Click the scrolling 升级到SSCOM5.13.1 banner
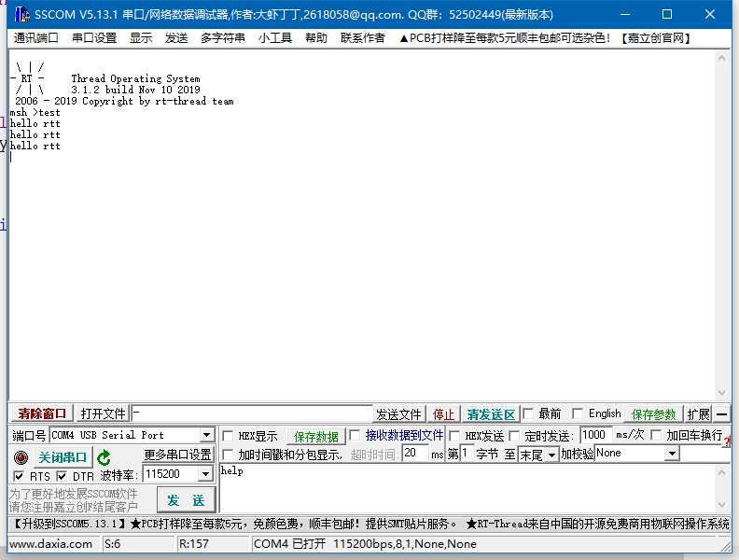Screen dimensions: 739x560 pos(369,524)
